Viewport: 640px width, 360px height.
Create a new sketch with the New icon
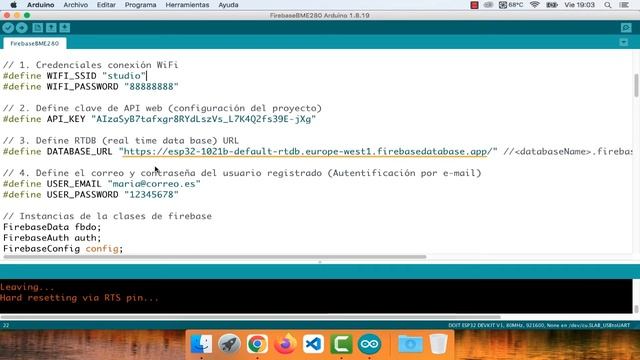[38, 28]
